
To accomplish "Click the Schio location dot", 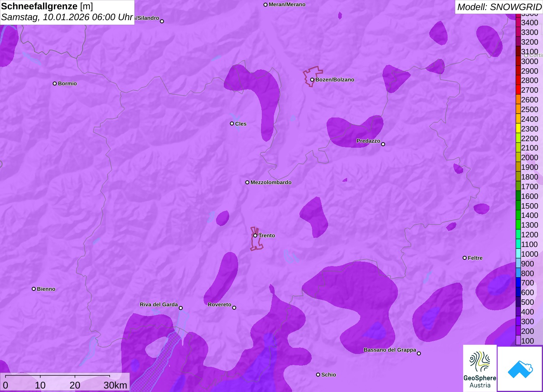I will tap(318, 375).
